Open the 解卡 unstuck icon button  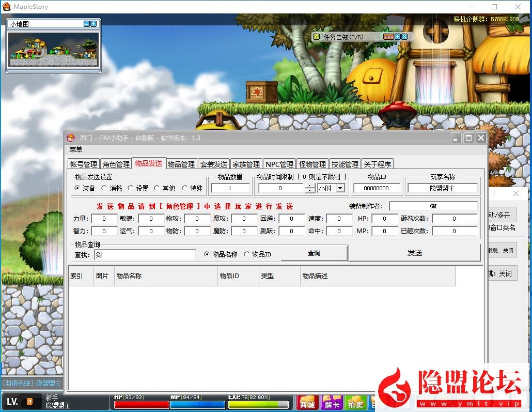[x=331, y=404]
